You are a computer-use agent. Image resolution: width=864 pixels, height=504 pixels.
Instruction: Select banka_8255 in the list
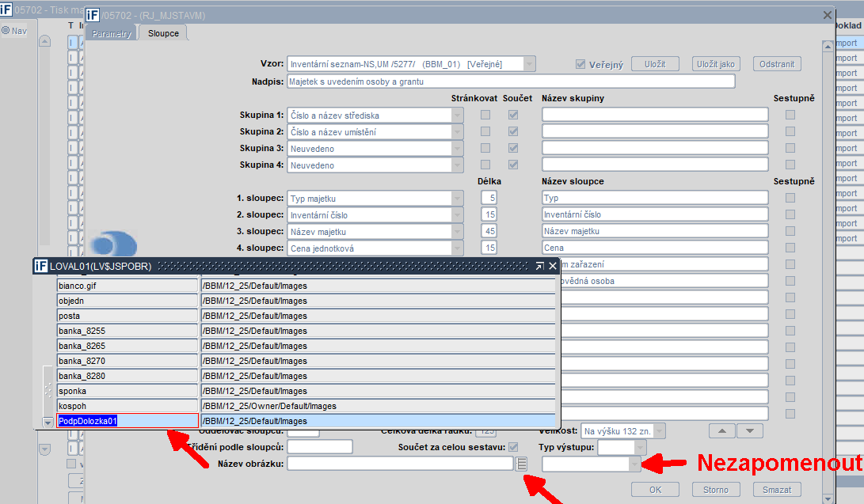128,331
